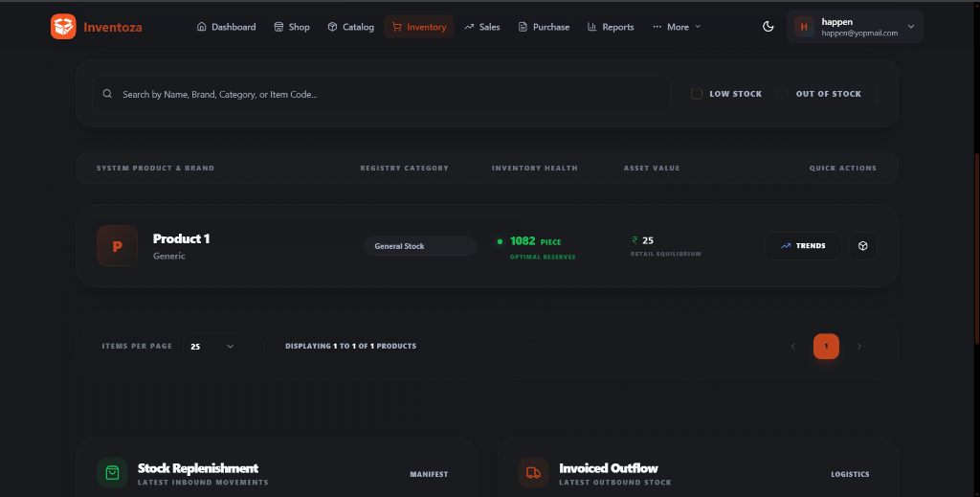Click the Generic brand text
This screenshot has height=497, width=980.
(168, 256)
